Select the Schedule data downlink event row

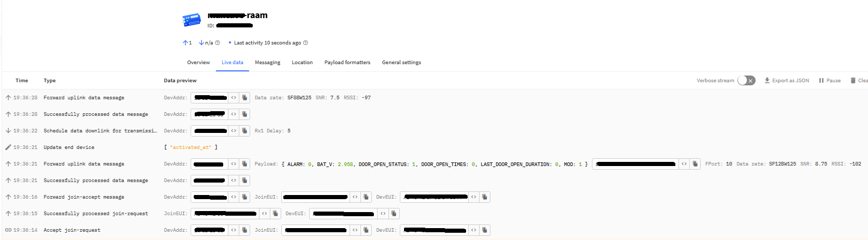pos(434,131)
